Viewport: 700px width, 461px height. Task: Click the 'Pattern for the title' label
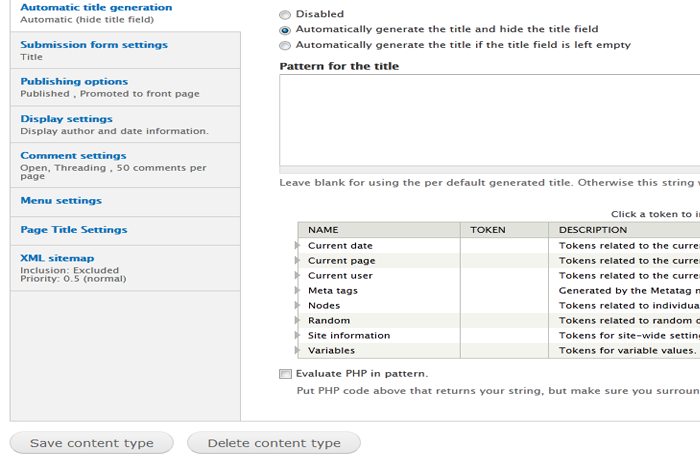click(339, 66)
